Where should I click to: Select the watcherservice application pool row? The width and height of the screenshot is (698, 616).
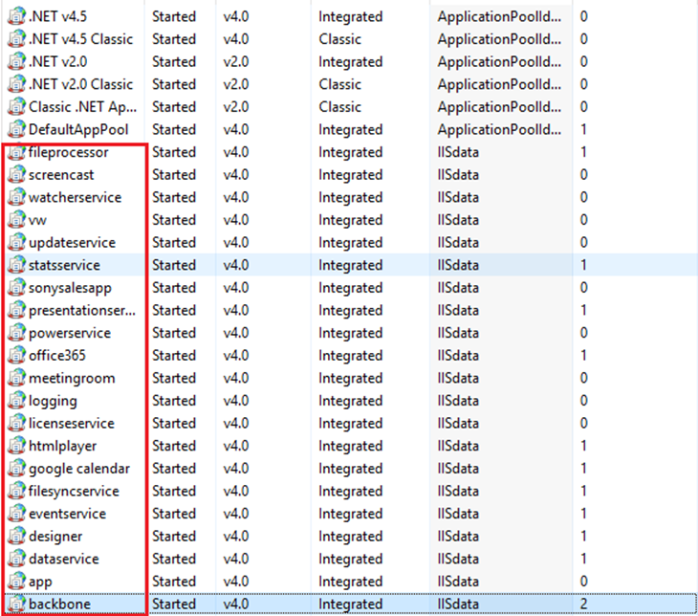click(75, 198)
